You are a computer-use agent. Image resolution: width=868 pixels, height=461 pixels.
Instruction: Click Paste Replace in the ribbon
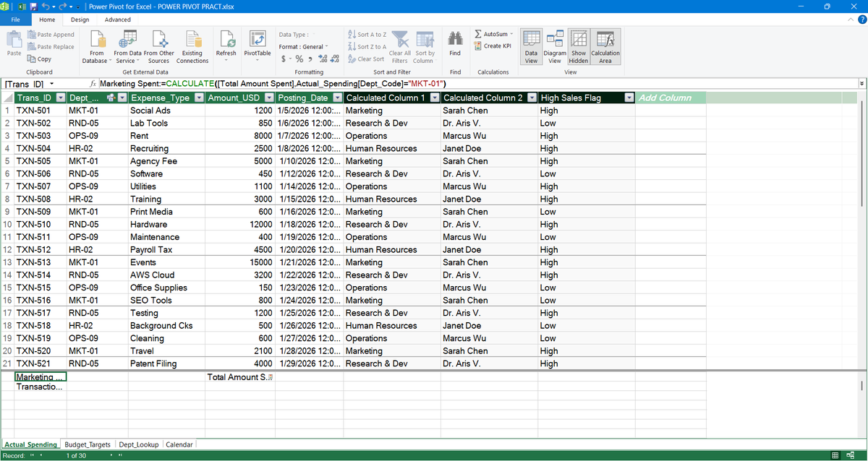pos(51,47)
